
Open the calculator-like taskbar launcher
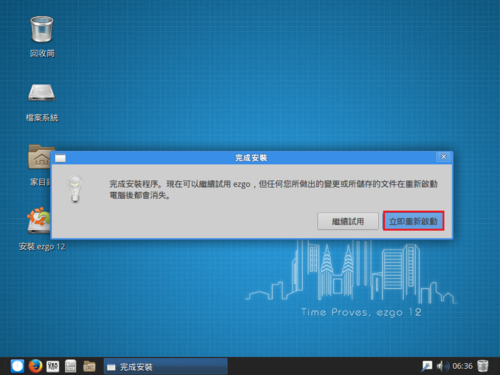(x=70, y=366)
